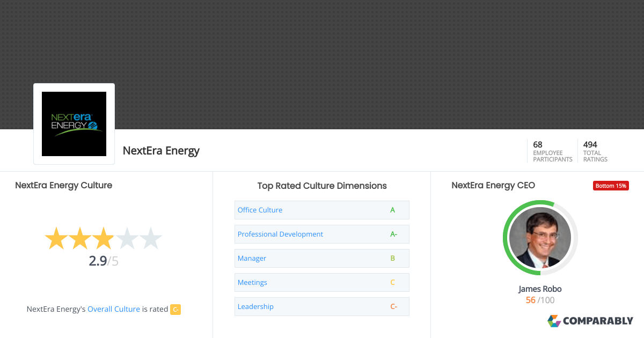The width and height of the screenshot is (644, 338).
Task: Click James Robo's CEO photo
Action: 540,238
